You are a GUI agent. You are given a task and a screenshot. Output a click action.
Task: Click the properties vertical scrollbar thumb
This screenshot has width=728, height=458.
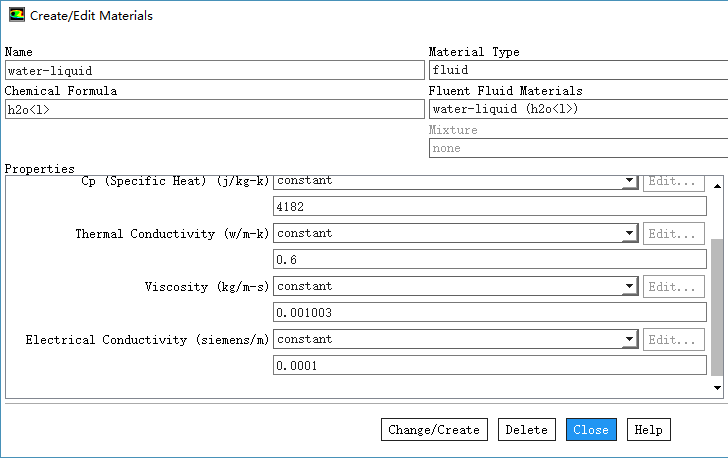coord(717,305)
